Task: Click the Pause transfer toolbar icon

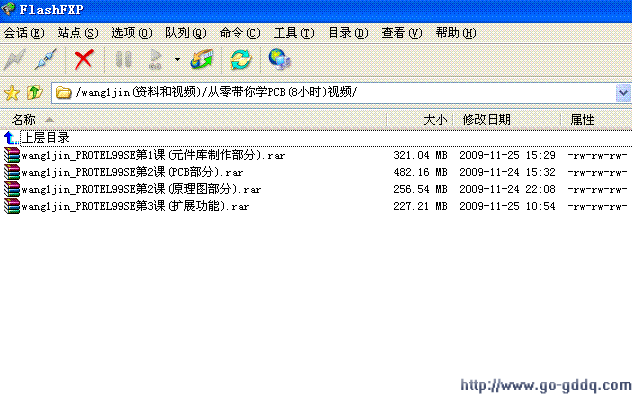Action: pos(124,59)
